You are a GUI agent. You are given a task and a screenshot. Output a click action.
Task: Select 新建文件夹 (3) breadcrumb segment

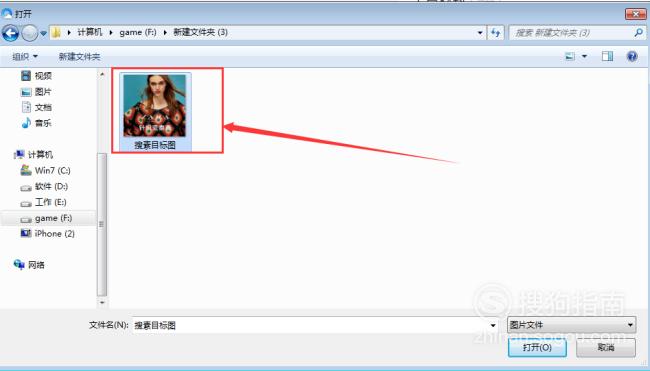[200, 32]
